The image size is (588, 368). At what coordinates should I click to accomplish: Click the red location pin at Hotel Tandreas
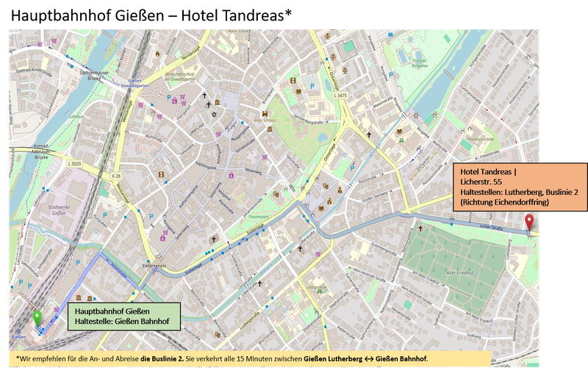point(529,222)
